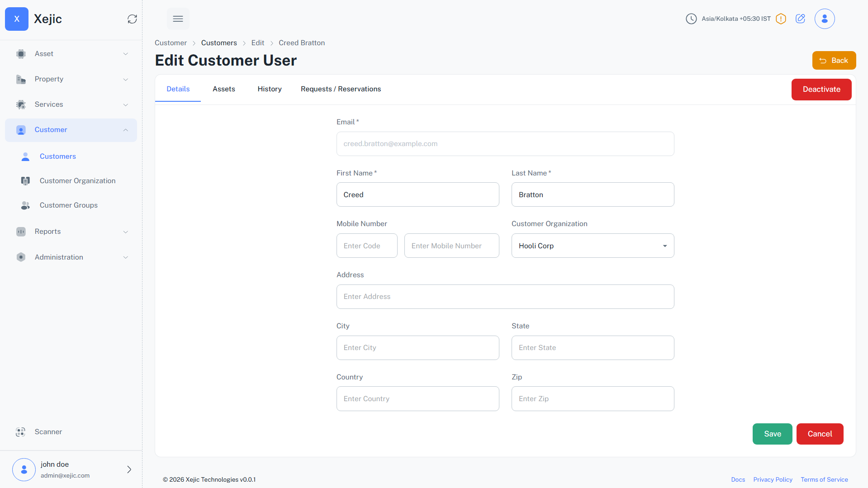Click the orange Back button

click(x=834, y=61)
